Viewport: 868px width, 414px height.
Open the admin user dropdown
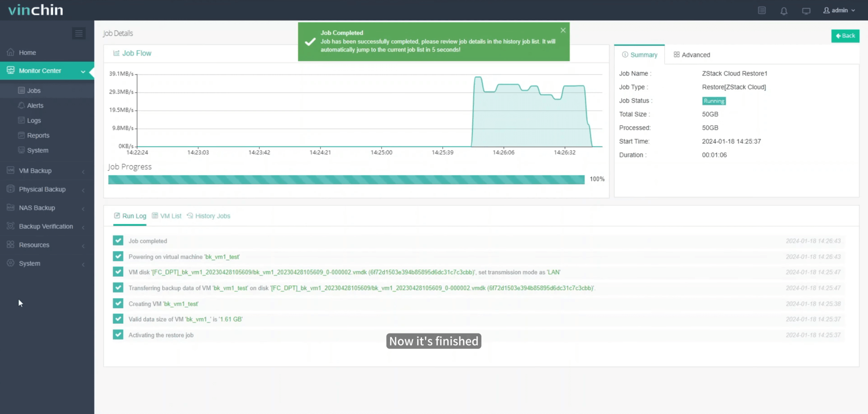[839, 10]
